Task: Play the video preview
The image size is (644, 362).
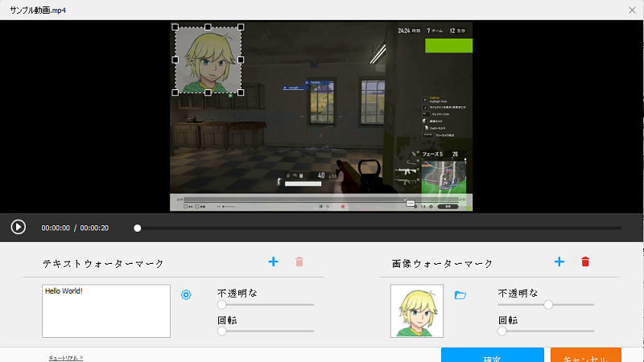Action: pyautogui.click(x=18, y=227)
